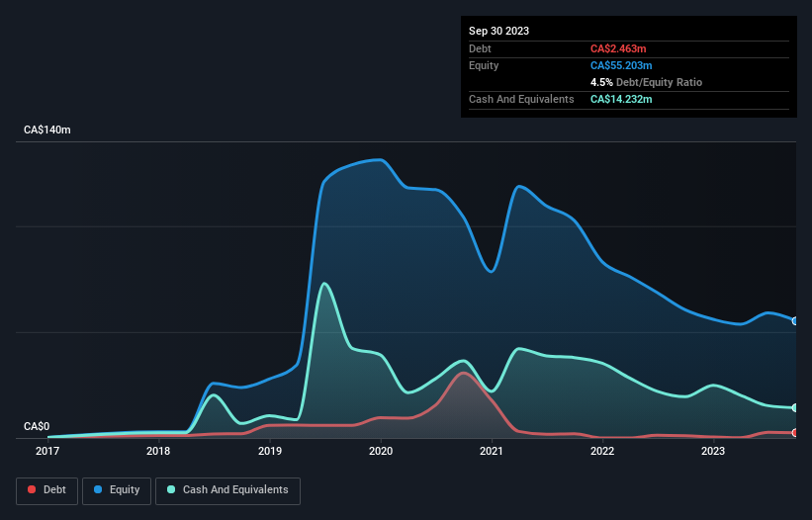The image size is (812, 520).
Task: Click the teal Cash endpoint marker
Action: point(795,407)
